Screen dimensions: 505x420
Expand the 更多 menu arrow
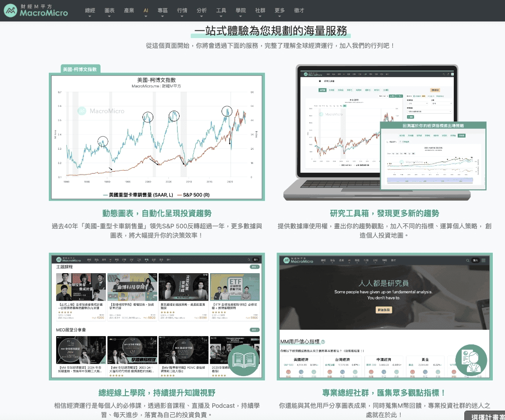280,17
